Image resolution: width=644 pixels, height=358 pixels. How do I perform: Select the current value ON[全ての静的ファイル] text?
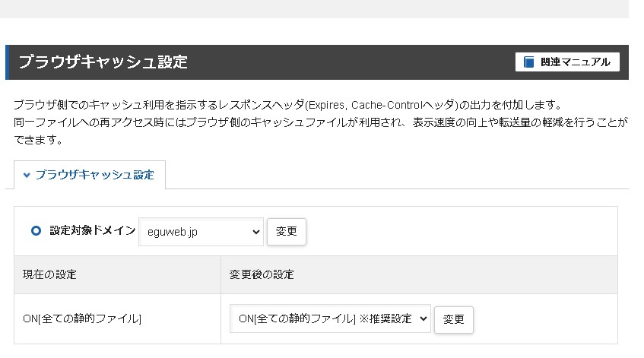[x=82, y=319]
